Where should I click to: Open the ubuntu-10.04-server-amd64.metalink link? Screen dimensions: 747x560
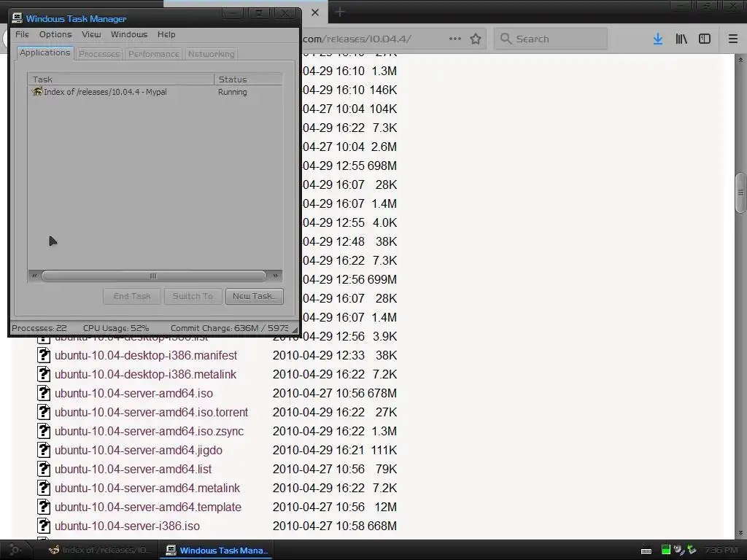tap(147, 488)
